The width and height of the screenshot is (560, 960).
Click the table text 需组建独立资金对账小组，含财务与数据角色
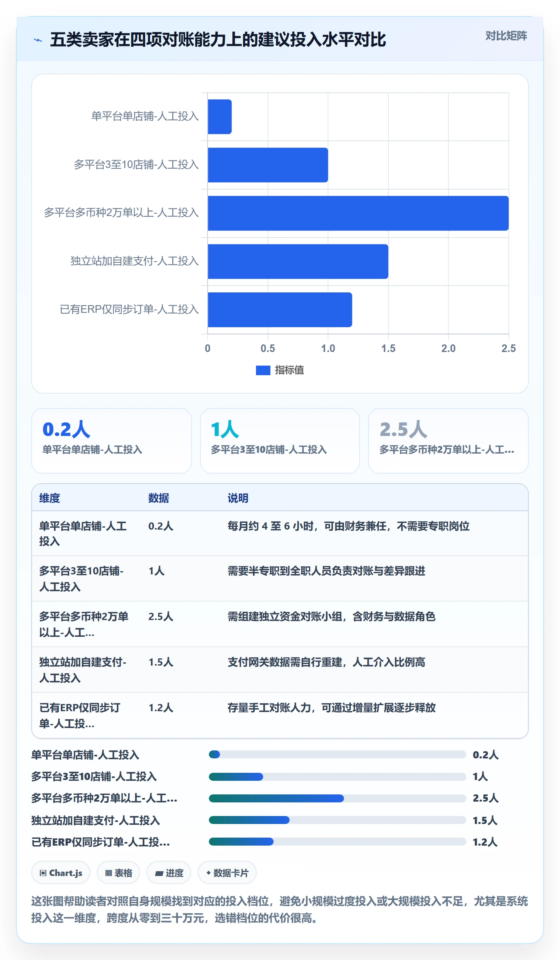(332, 616)
